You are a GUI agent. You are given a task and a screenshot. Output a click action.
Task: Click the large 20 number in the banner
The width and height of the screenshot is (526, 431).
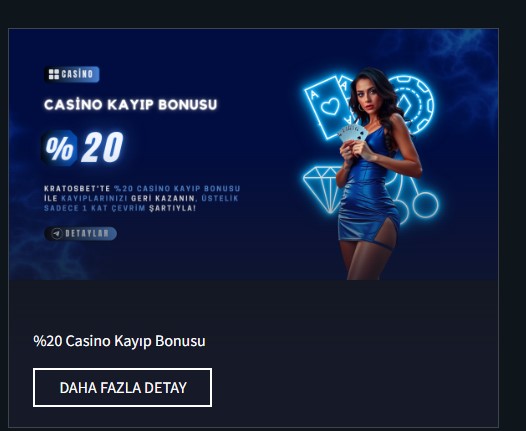[103, 147]
